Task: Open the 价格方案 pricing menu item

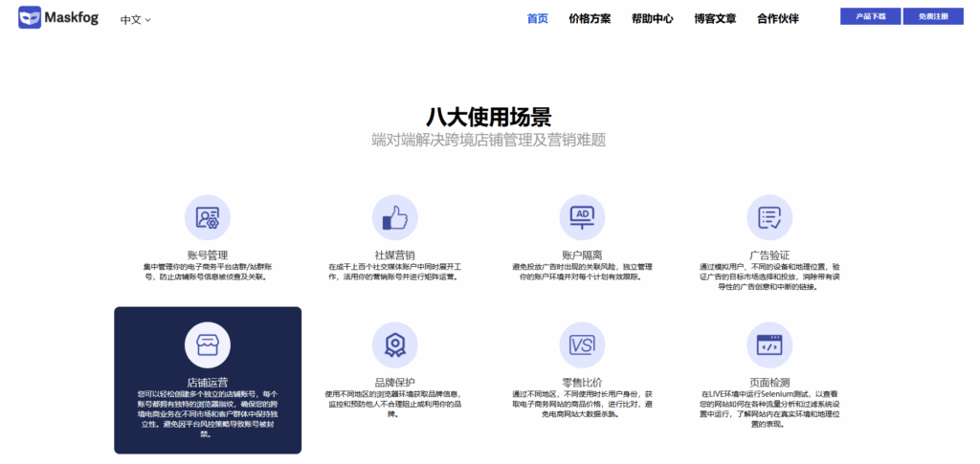Action: [x=590, y=19]
